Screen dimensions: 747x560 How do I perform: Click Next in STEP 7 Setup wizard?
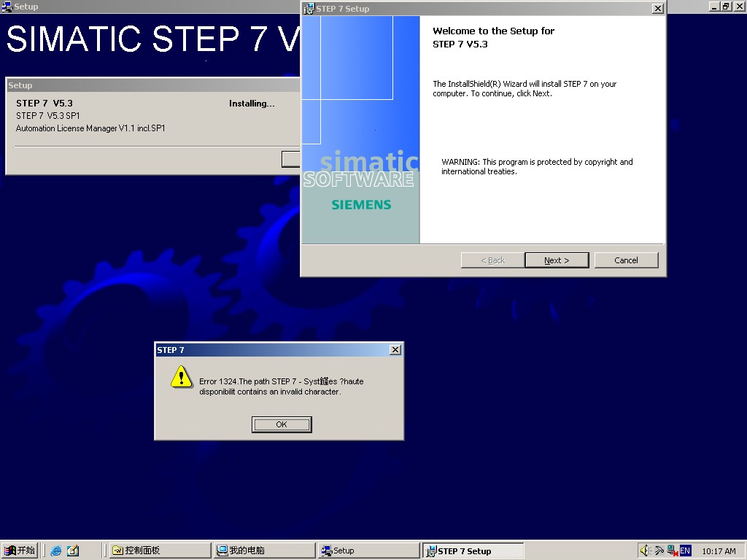click(x=557, y=260)
